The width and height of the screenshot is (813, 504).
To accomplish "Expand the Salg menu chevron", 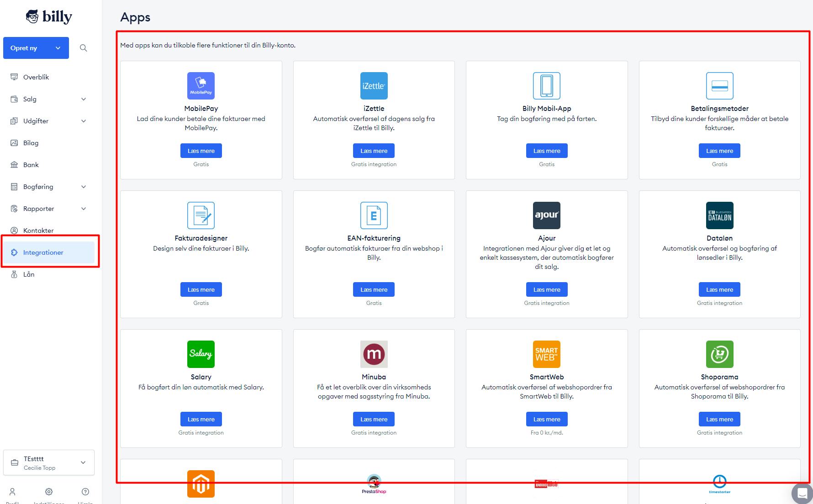I will [x=84, y=99].
